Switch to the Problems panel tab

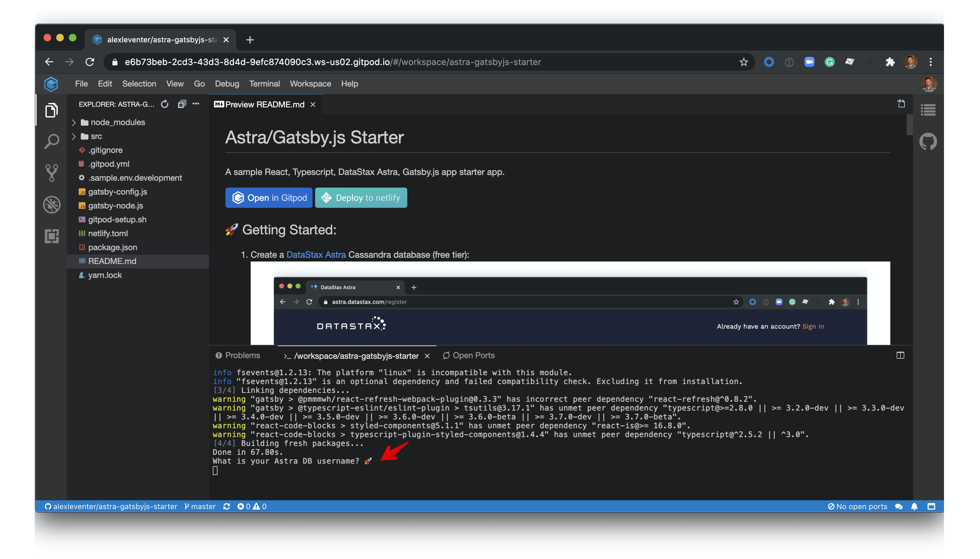coord(238,356)
